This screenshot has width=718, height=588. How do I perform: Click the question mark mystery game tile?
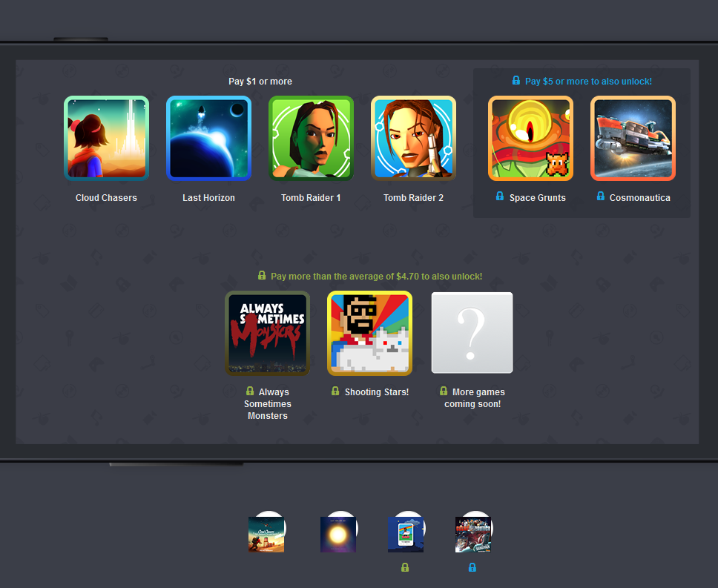(472, 333)
